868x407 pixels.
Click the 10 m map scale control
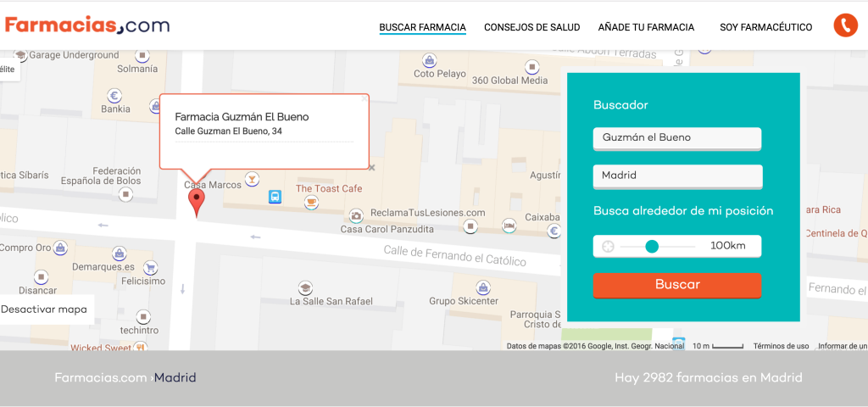coord(718,346)
